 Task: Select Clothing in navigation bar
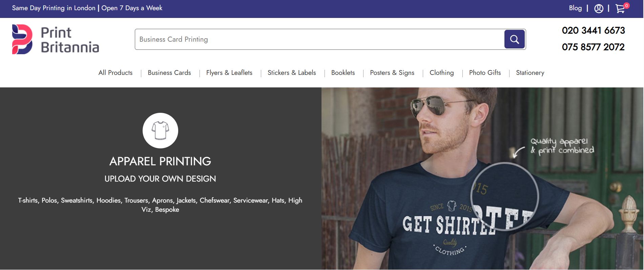441,73
